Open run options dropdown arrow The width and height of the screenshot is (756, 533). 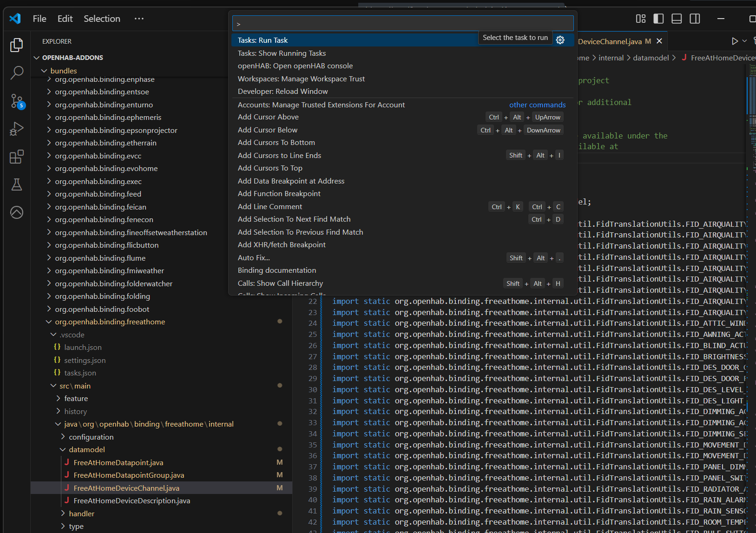(x=744, y=41)
